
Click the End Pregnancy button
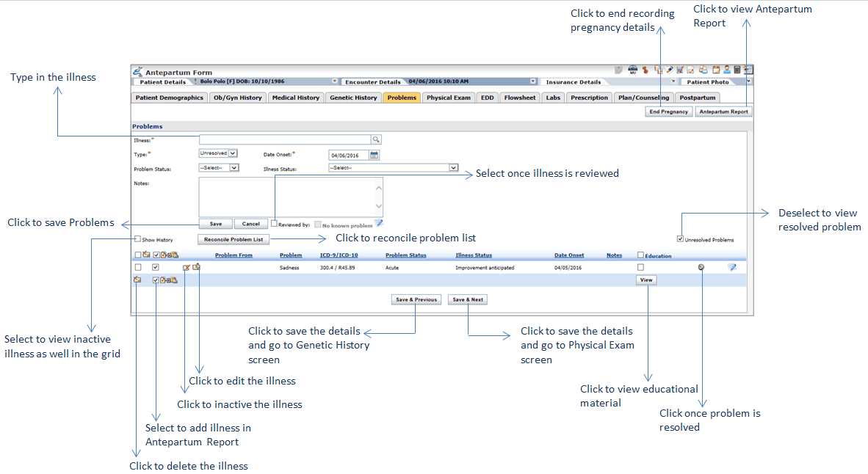tap(669, 112)
